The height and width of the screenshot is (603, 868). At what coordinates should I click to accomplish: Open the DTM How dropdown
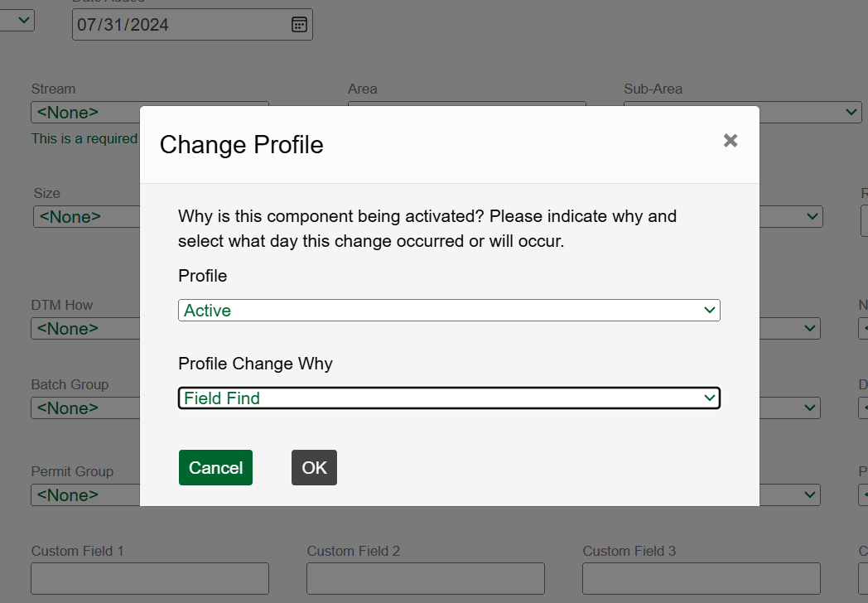click(x=86, y=328)
